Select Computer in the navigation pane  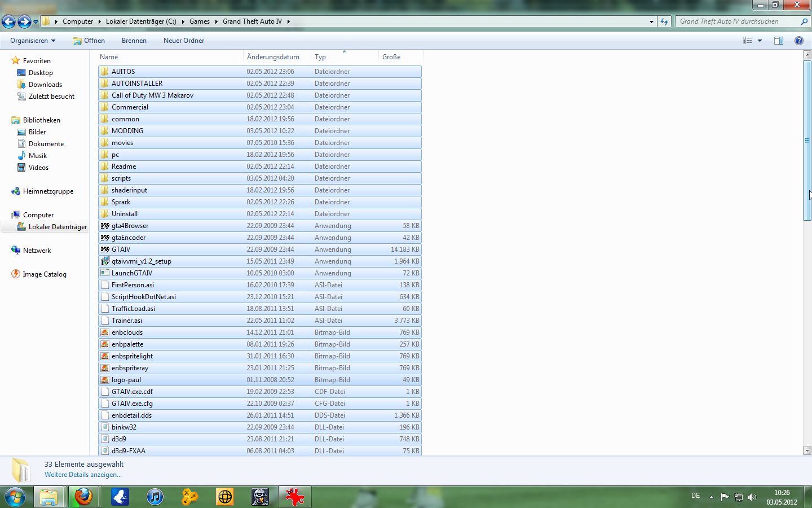[38, 215]
